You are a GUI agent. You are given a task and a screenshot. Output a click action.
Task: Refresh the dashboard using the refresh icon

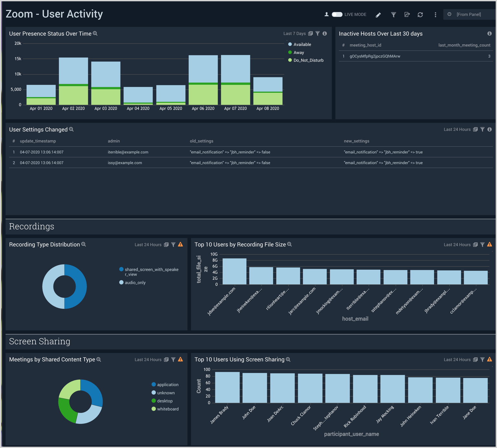point(420,15)
